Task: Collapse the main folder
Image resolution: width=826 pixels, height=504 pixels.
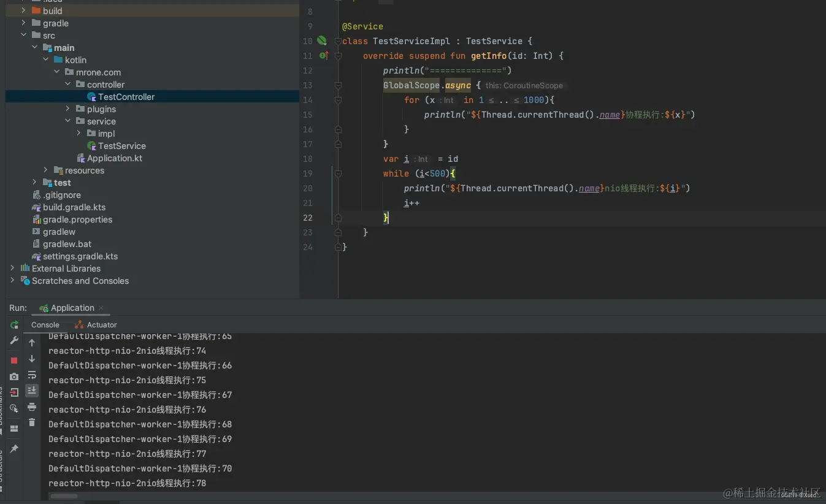Action: [x=34, y=48]
